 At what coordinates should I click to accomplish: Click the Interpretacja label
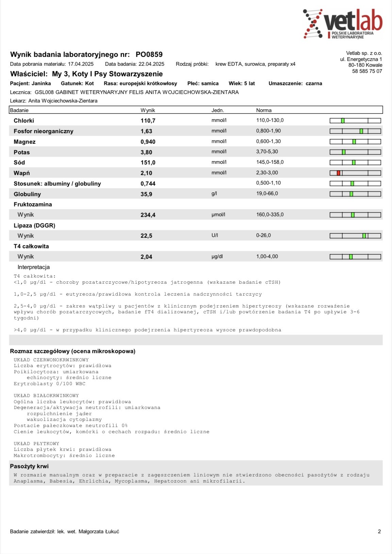tap(34, 267)
